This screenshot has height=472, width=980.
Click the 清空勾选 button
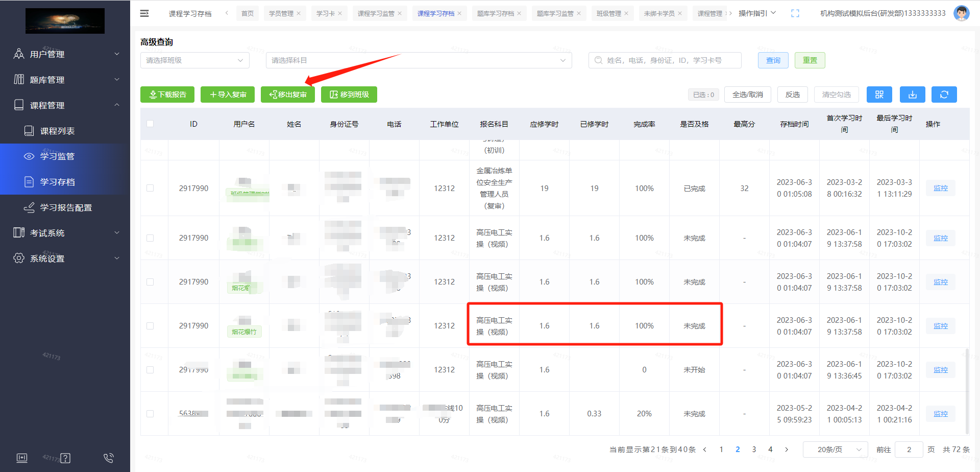click(x=837, y=95)
